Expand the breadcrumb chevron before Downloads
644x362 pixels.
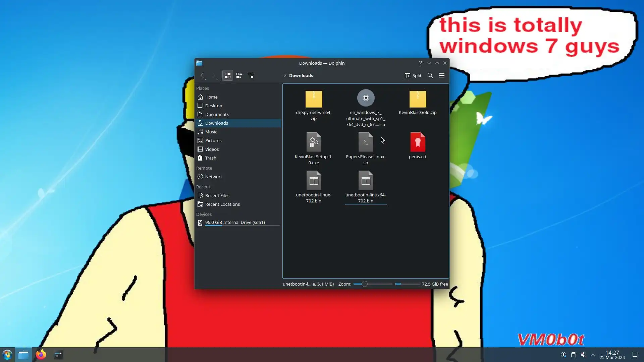pyautogui.click(x=285, y=75)
